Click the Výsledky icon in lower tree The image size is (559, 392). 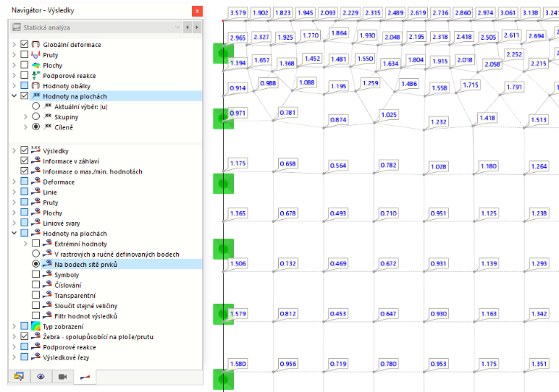click(35, 150)
